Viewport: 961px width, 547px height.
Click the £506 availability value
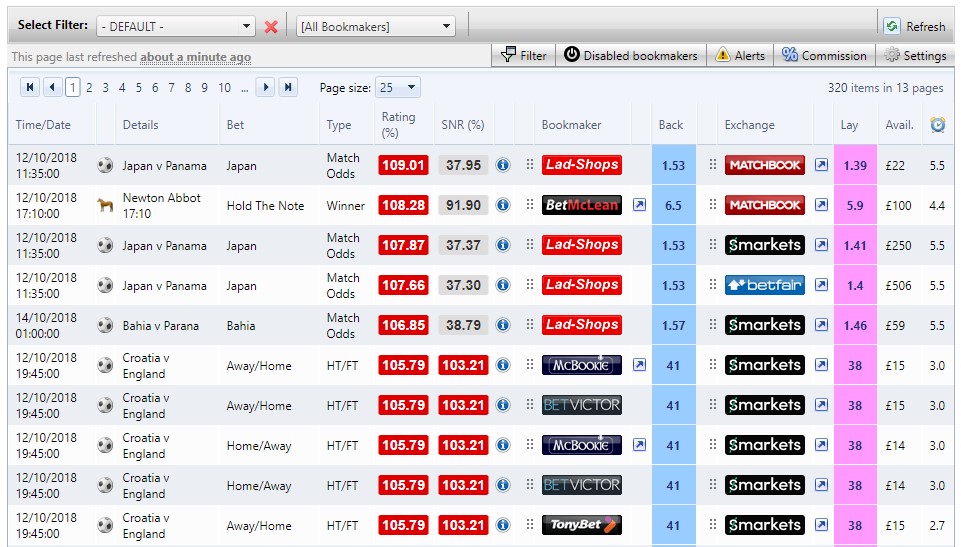click(898, 285)
